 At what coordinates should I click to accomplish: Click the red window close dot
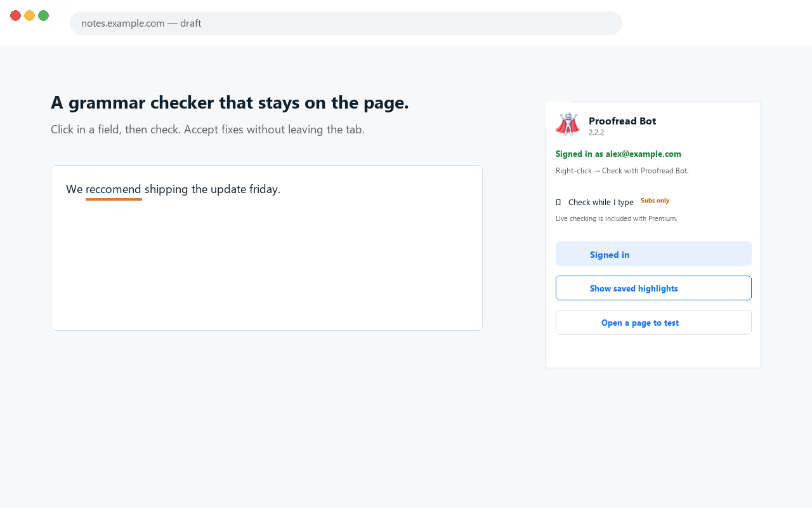[16, 16]
